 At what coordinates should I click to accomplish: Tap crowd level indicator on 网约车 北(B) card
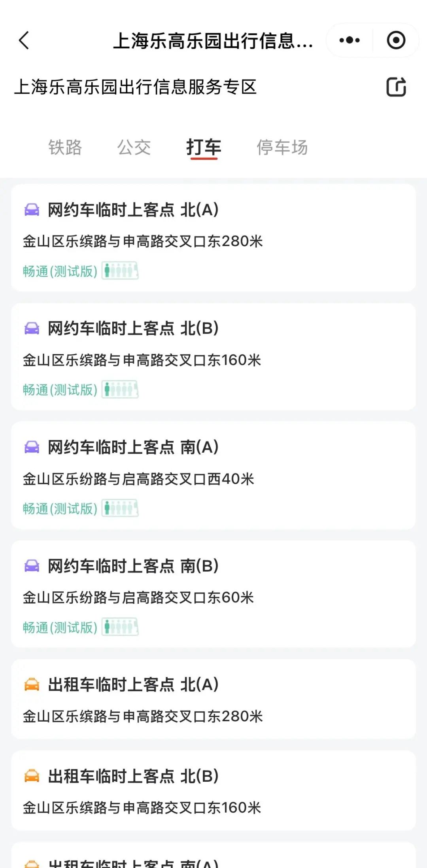120,390
